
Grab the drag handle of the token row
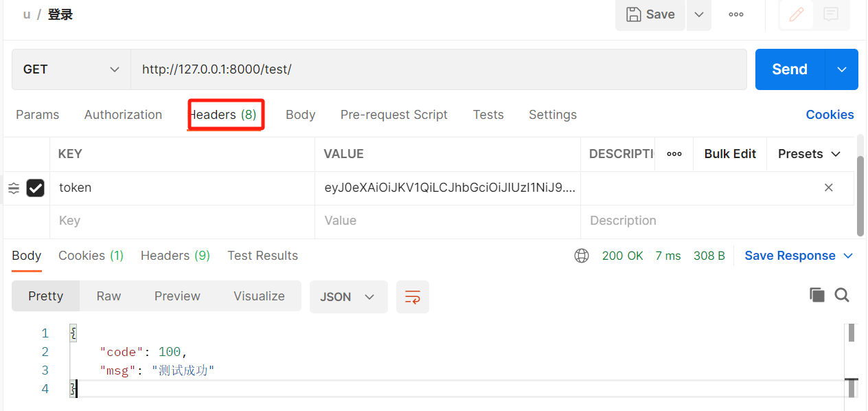coord(14,188)
